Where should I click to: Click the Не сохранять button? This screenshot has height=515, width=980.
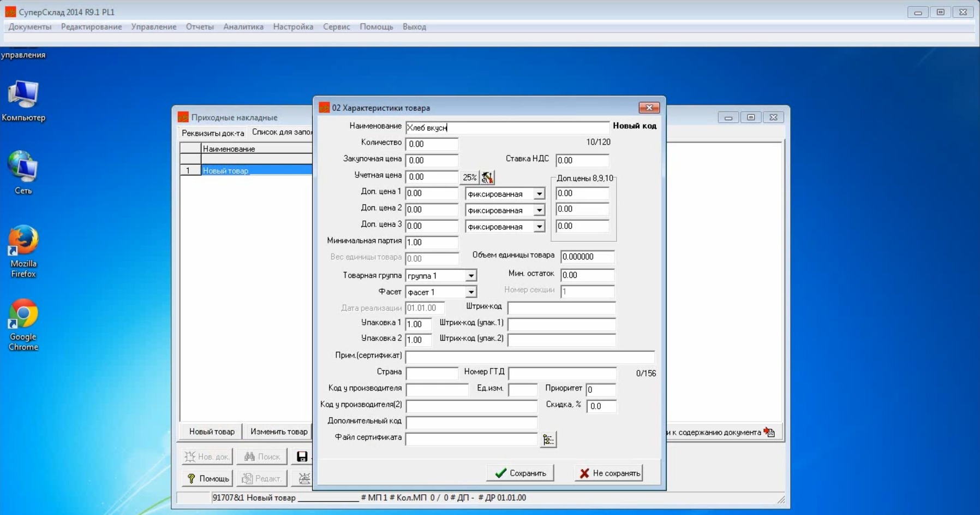(609, 473)
